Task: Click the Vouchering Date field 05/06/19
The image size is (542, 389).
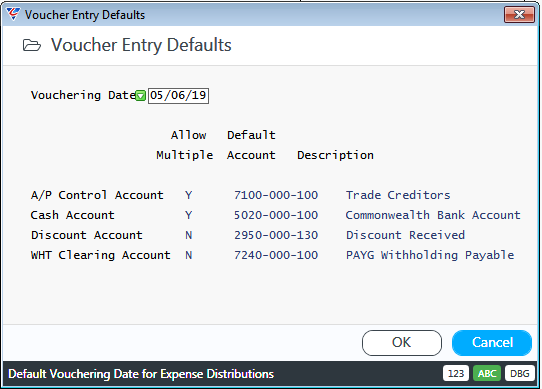Action: [178, 95]
